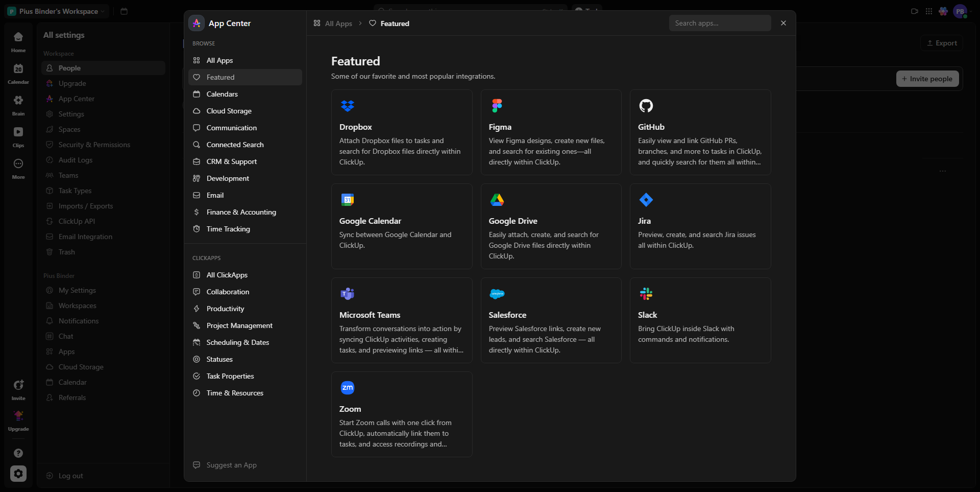Screen dimensions: 980x492
Task: Open All ClickApps
Action: pyautogui.click(x=245, y=275)
